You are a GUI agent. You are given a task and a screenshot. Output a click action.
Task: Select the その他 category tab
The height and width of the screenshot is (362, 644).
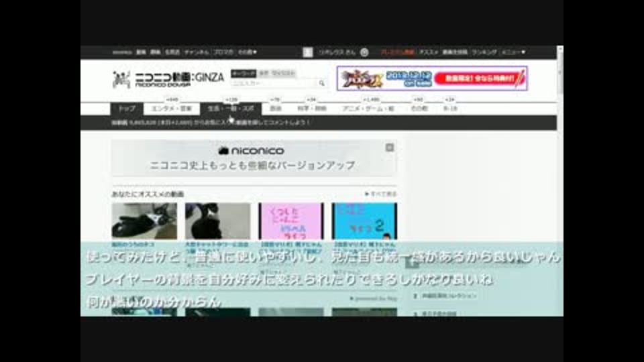point(419,109)
